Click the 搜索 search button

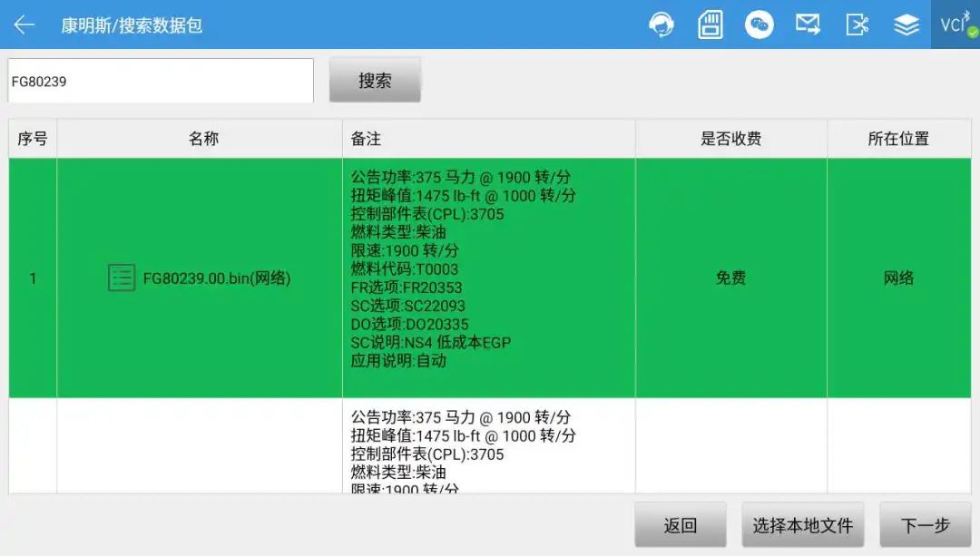[x=375, y=80]
